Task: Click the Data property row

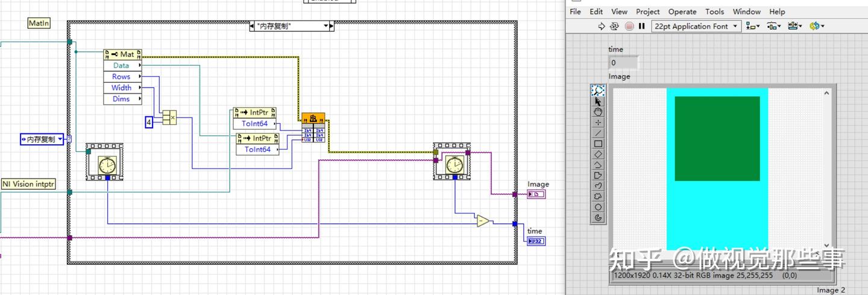Action: click(122, 65)
